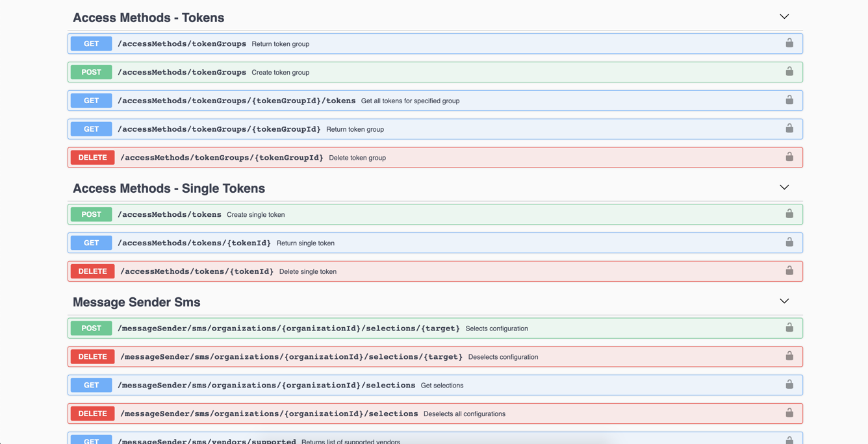This screenshot has width=868, height=444.
Task: Open POST /accessMethods/tokens endpoint
Action: click(x=169, y=215)
